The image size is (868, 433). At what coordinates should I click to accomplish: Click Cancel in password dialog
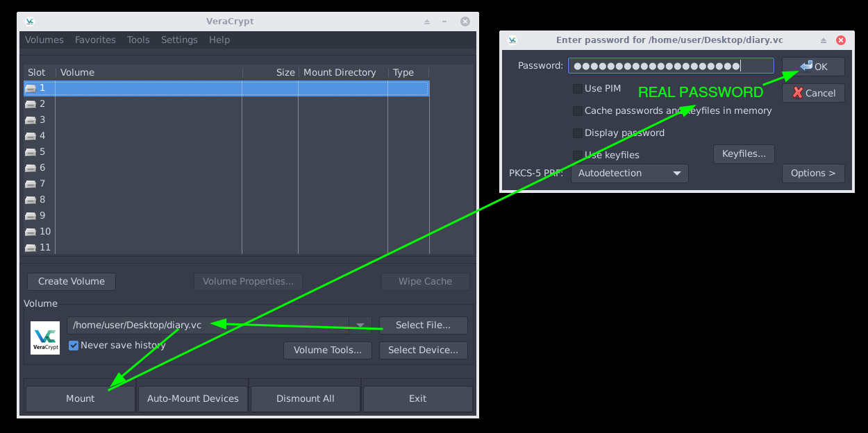pyautogui.click(x=813, y=93)
